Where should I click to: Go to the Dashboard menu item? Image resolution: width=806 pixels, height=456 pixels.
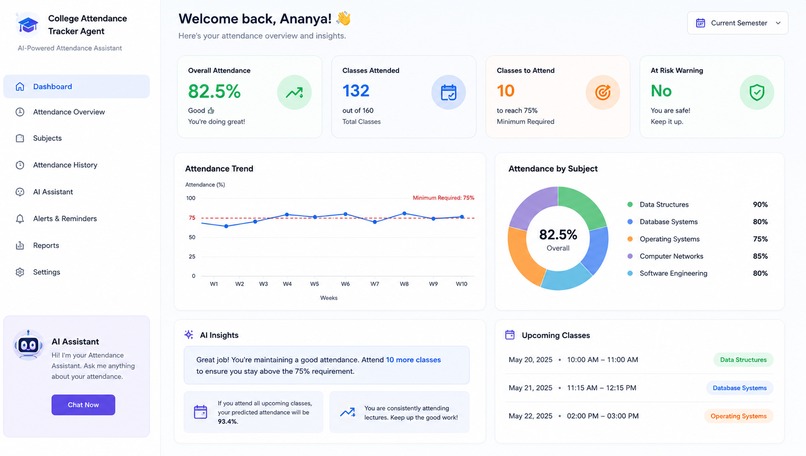pyautogui.click(x=77, y=86)
